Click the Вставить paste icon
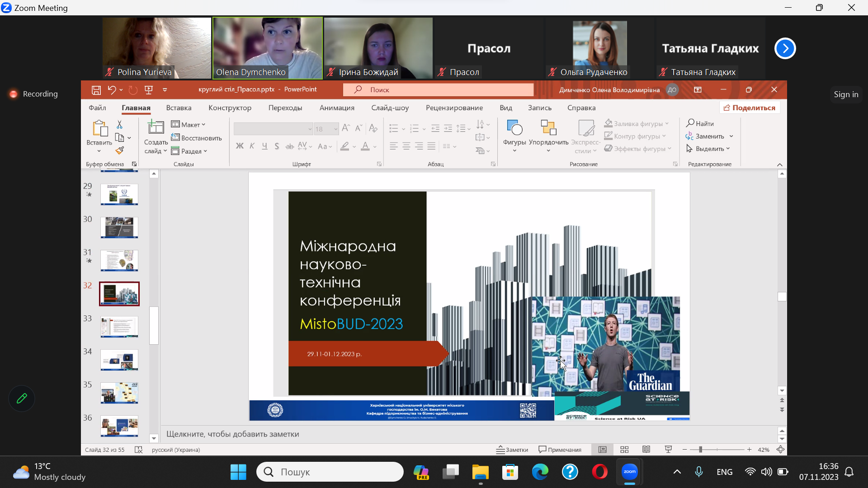 [x=99, y=128]
